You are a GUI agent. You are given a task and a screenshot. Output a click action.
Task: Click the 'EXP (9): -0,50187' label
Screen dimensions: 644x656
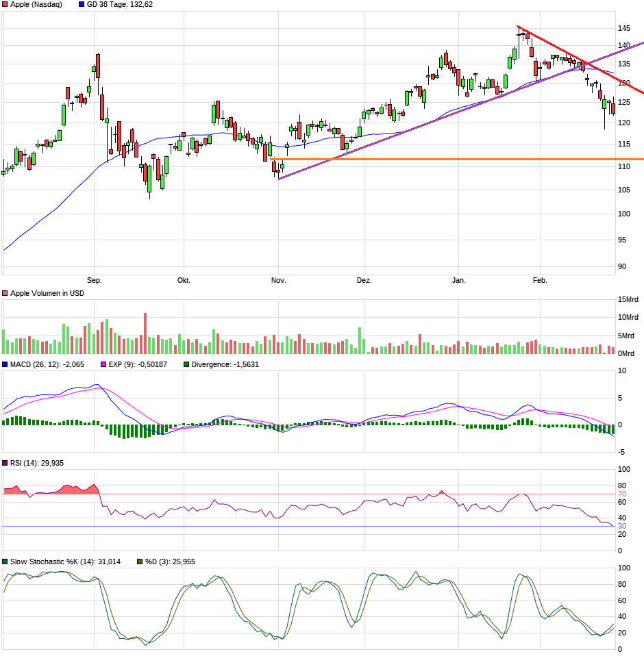pos(138,364)
